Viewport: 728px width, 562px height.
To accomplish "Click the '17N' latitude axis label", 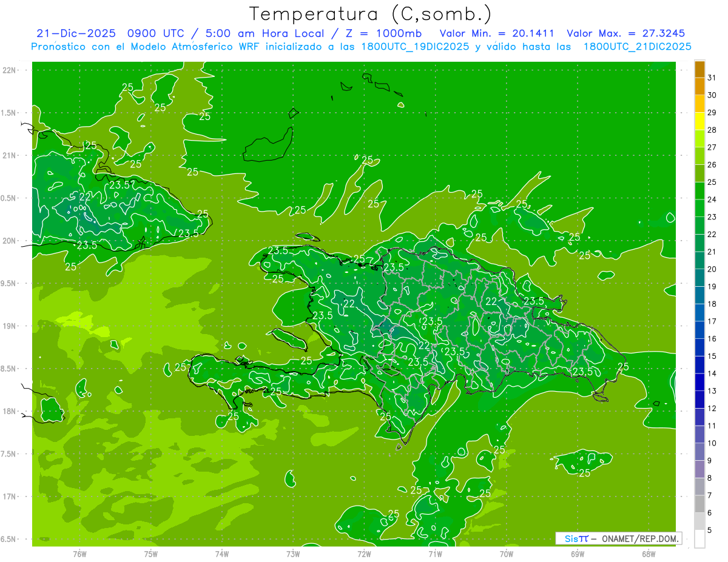I will [x=10, y=497].
